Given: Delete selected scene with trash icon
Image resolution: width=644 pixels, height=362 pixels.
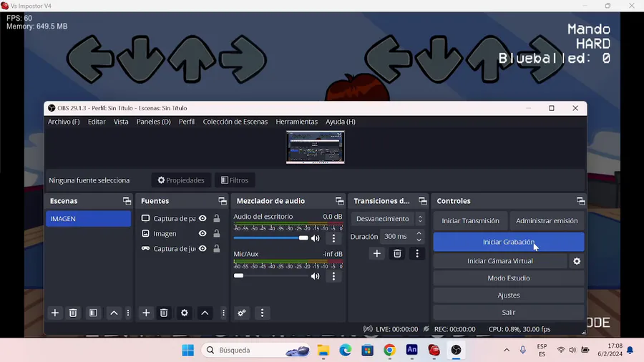Looking at the screenshot, I should click(x=73, y=313).
